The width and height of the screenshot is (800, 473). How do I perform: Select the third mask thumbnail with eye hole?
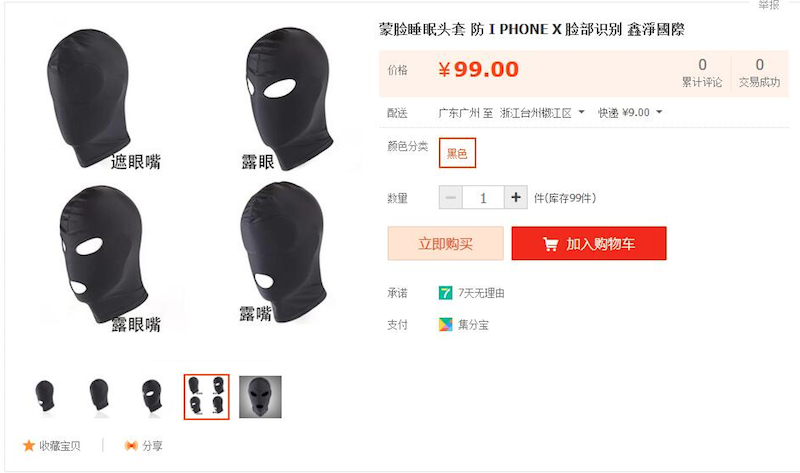click(x=153, y=397)
